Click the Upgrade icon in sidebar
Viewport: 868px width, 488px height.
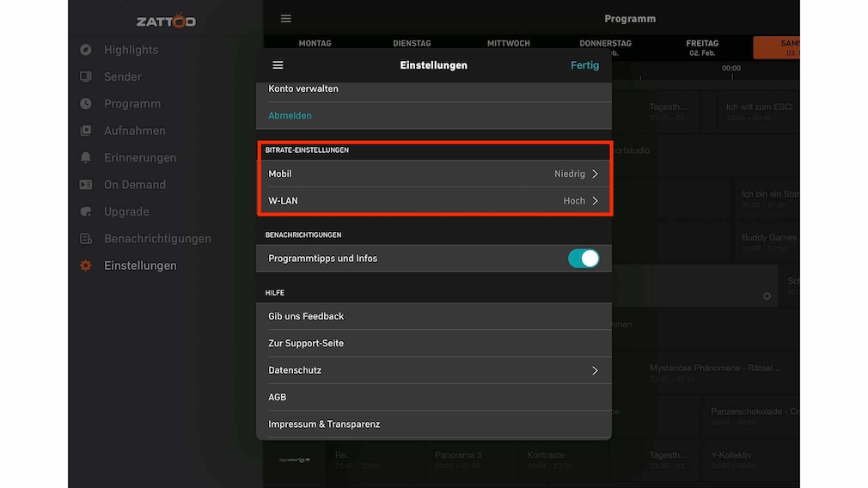point(86,211)
